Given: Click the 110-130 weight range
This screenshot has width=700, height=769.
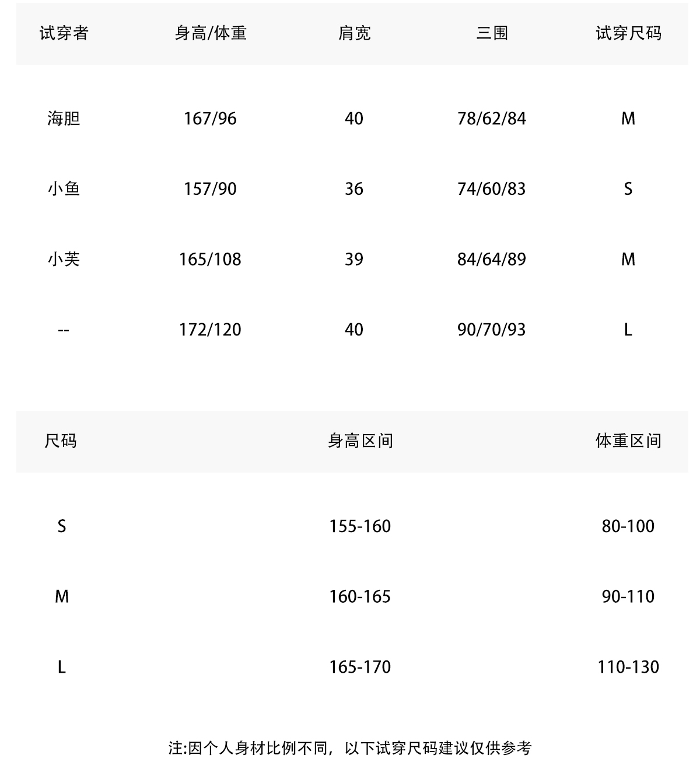Looking at the screenshot, I should point(628,667).
